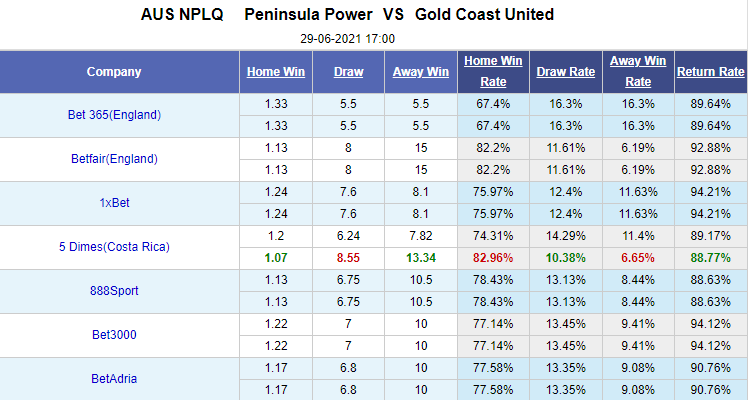Click the 89.17% return rate cell
Image resolution: width=749 pixels, height=400 pixels.
[710, 236]
